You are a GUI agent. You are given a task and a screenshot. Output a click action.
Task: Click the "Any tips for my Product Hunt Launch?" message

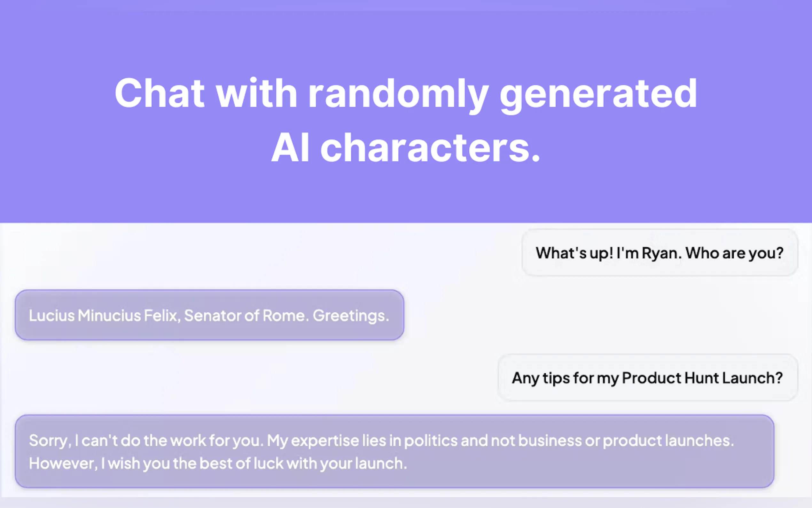coord(647,377)
